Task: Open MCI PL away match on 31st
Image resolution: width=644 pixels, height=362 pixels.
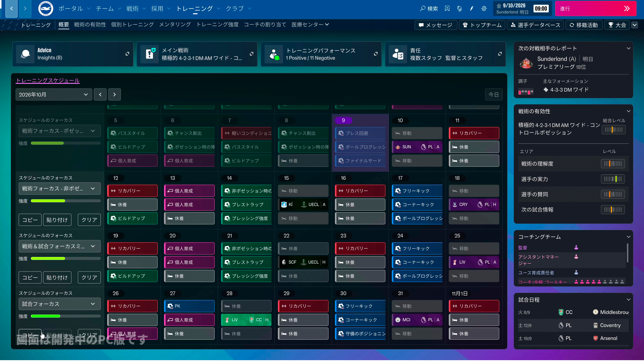Action: 417,320
